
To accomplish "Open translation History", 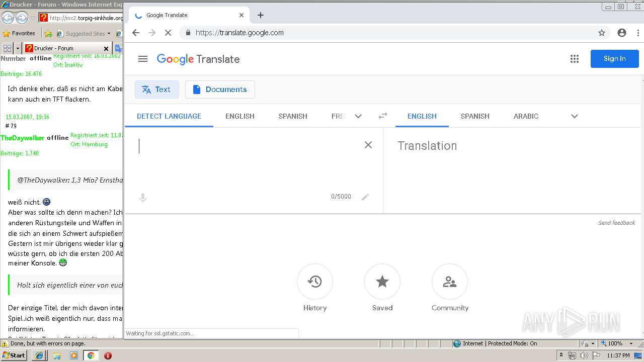I will pyautogui.click(x=315, y=288).
